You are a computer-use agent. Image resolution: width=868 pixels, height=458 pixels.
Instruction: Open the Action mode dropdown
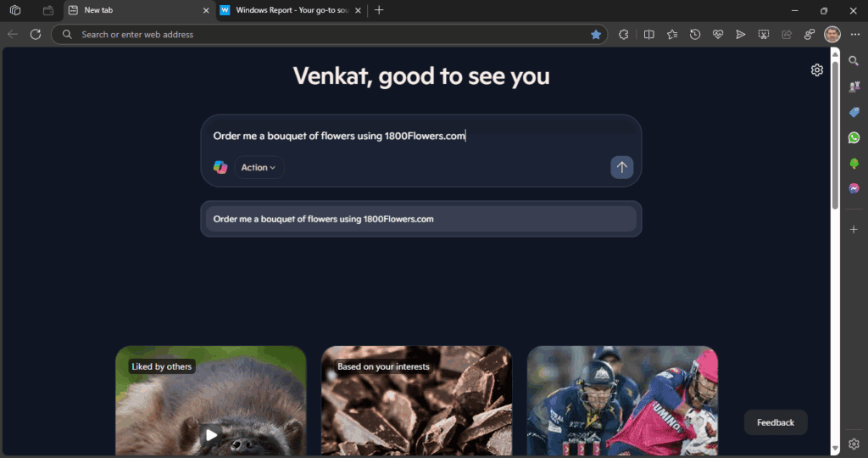coord(259,167)
